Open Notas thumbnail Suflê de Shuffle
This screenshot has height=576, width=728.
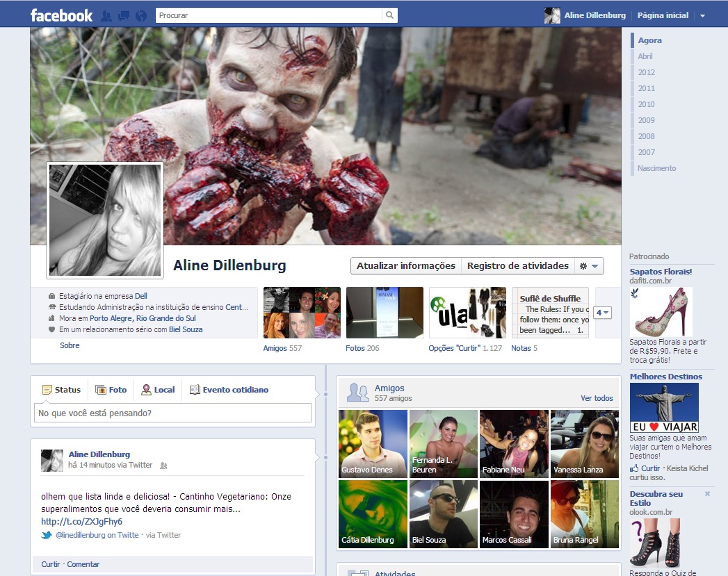(550, 313)
